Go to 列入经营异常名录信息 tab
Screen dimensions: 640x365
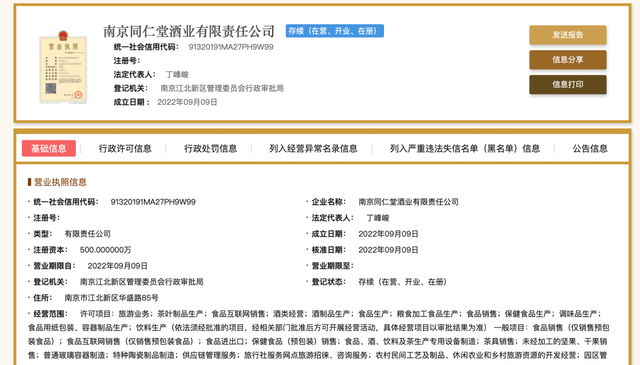313,149
